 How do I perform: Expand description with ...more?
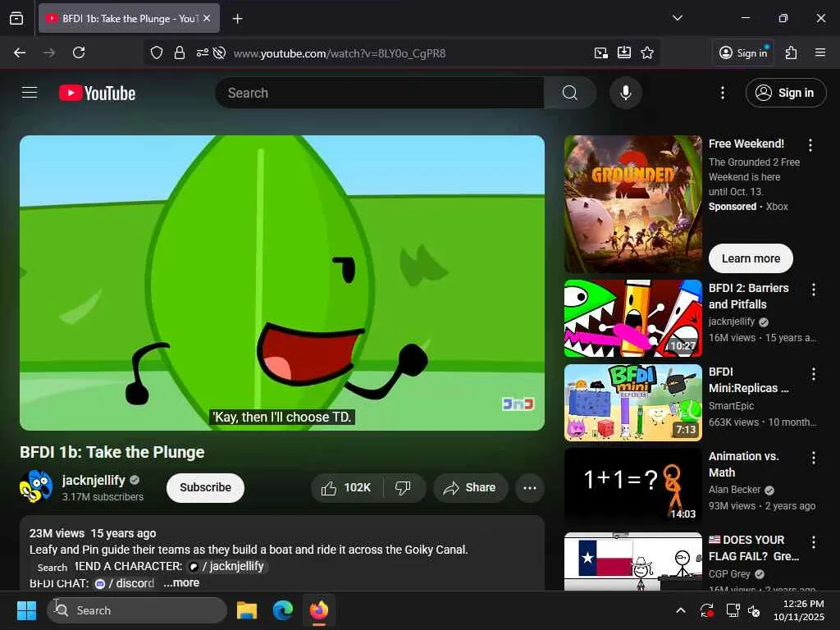[181, 583]
